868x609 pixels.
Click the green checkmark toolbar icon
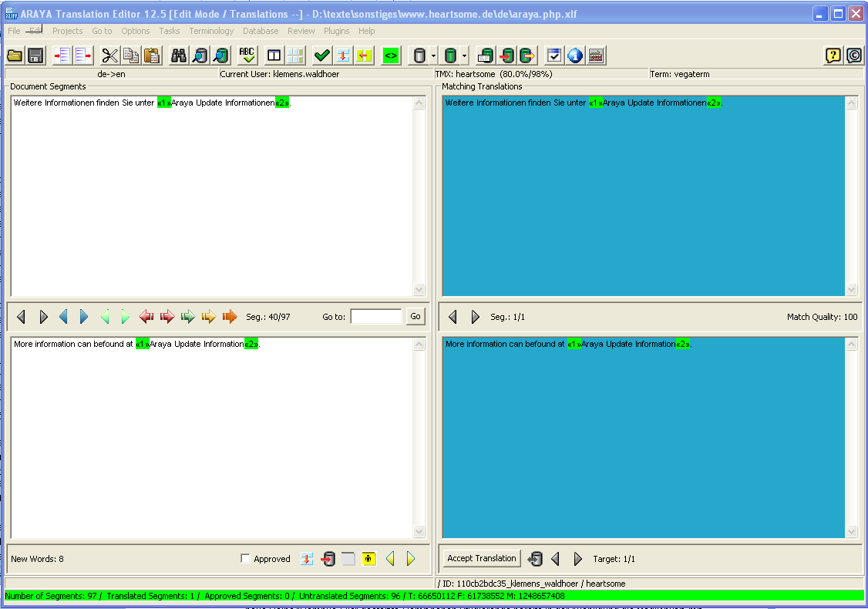tap(321, 56)
